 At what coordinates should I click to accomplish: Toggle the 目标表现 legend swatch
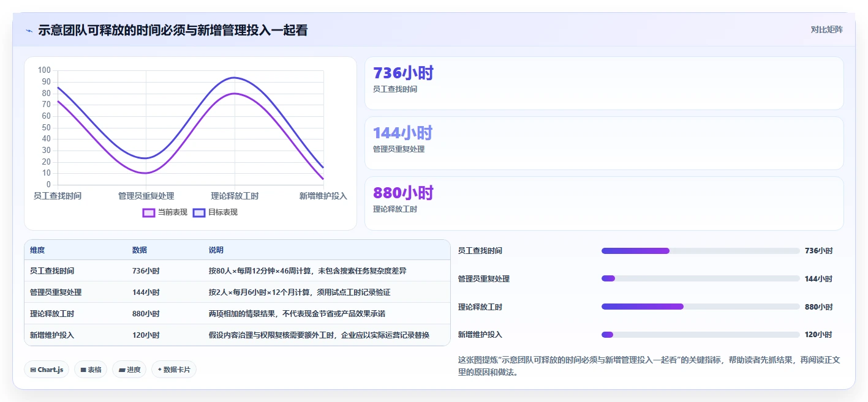[199, 212]
